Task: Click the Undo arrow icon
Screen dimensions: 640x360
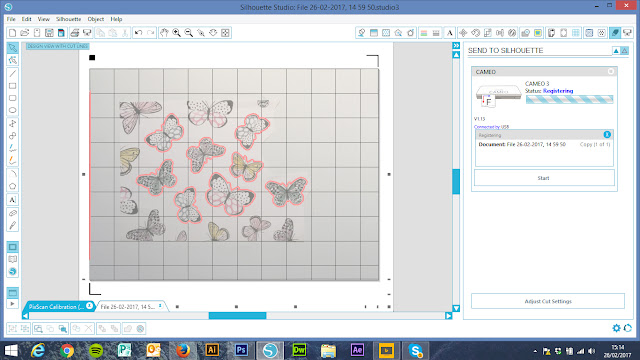Action: (x=138, y=33)
